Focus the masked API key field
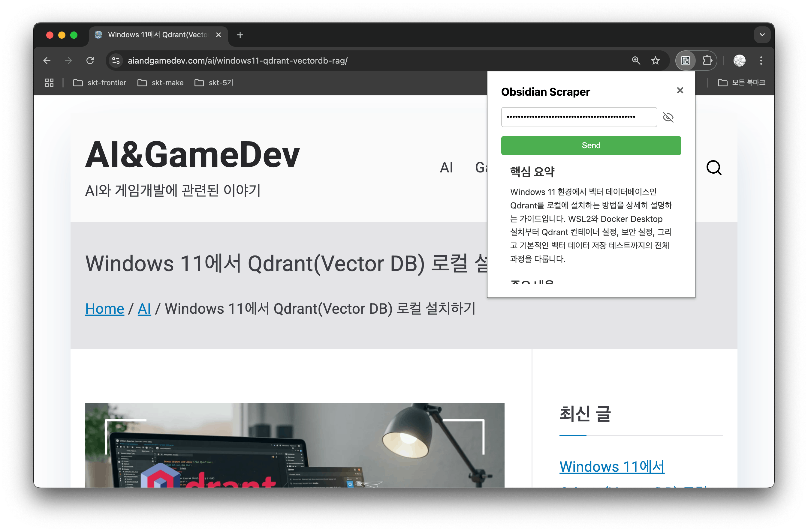The width and height of the screenshot is (808, 532). coord(578,117)
